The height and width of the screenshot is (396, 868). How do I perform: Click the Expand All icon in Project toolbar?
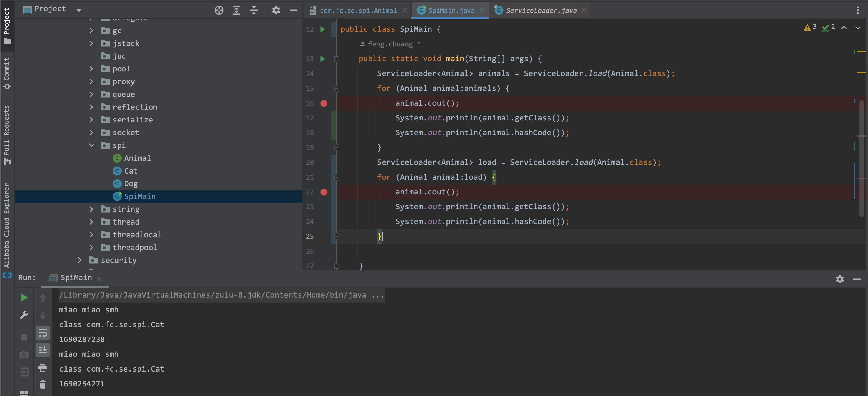pos(236,10)
